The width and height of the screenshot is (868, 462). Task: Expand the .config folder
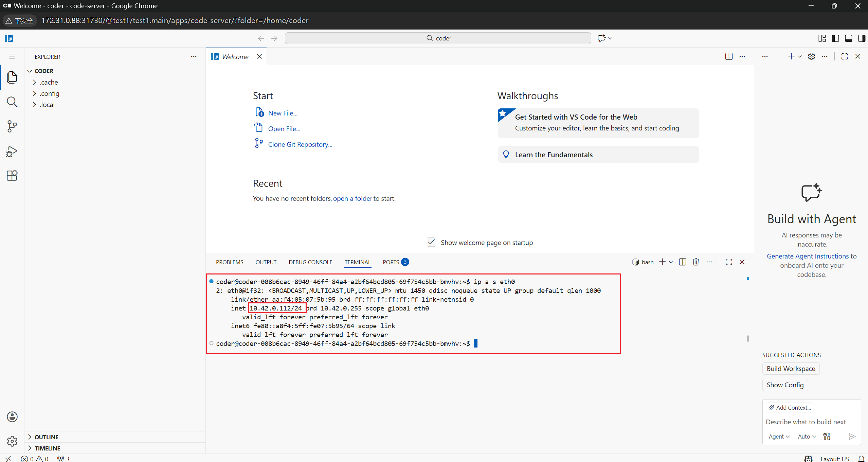tap(50, 93)
